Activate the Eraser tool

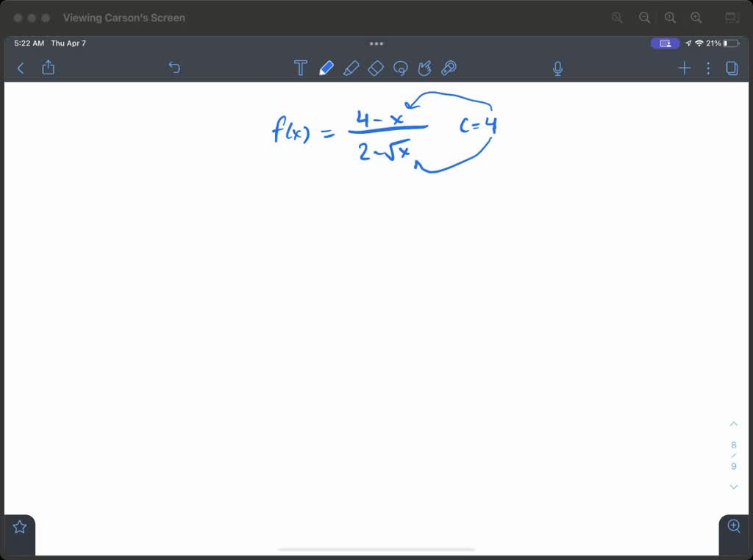376,68
